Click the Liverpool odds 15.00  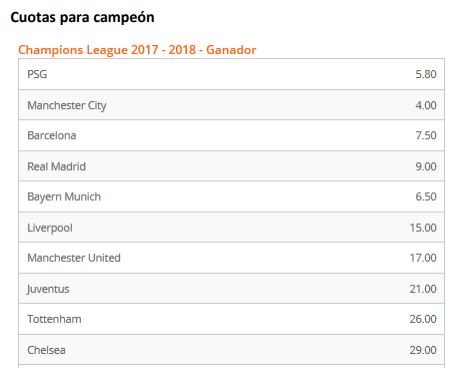tap(423, 228)
